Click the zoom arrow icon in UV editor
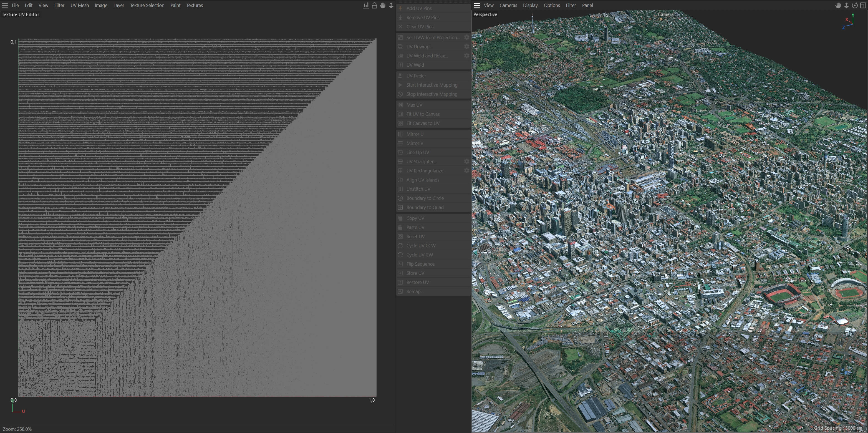This screenshot has height=433, width=868. [391, 5]
